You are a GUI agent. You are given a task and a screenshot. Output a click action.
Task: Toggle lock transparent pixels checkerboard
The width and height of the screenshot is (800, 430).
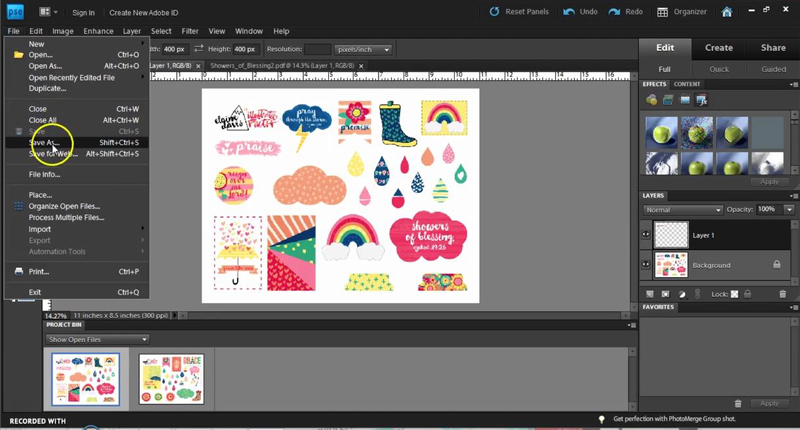(734, 294)
